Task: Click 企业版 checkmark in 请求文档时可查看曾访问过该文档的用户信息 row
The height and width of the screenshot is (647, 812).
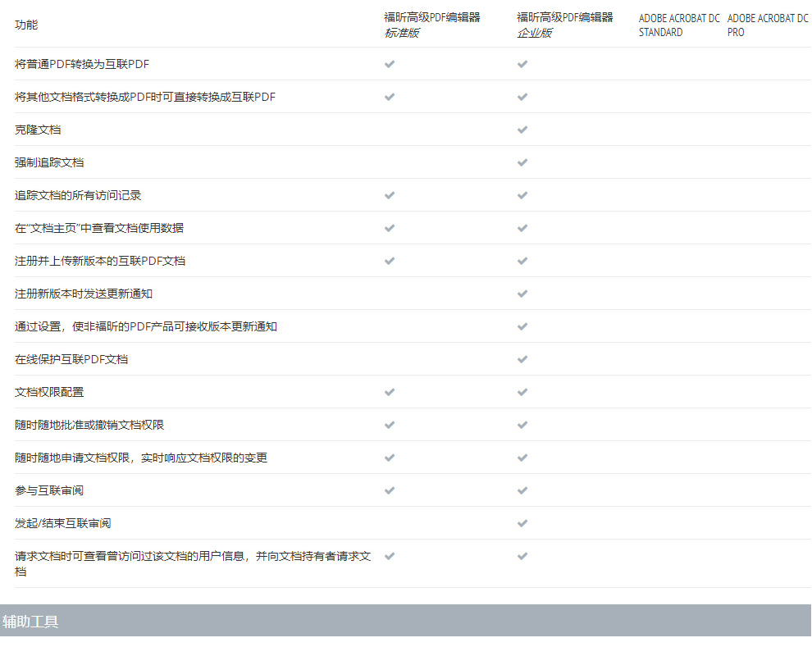Action: (522, 557)
